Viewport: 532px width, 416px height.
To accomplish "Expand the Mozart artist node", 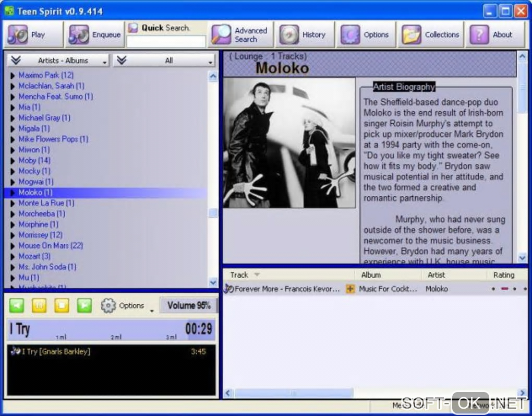I will pos(13,256).
